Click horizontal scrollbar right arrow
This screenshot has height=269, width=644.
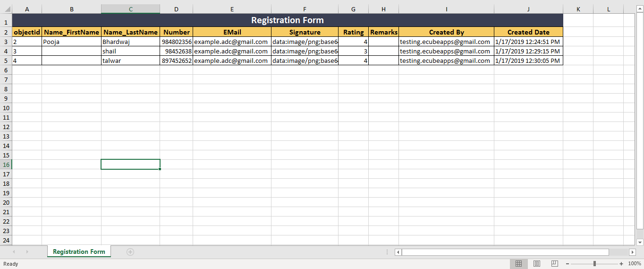click(x=632, y=252)
